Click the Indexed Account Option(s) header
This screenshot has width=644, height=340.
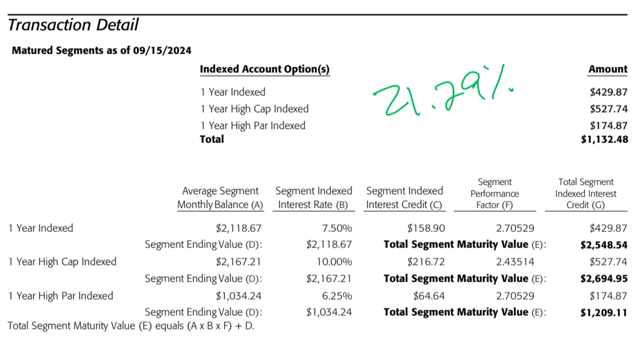pyautogui.click(x=264, y=70)
